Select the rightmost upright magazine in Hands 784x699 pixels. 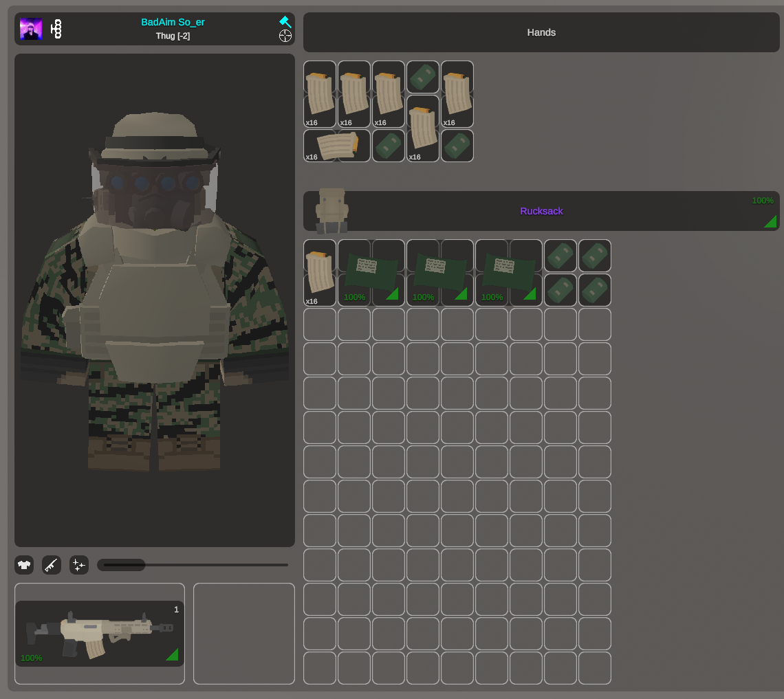(457, 94)
